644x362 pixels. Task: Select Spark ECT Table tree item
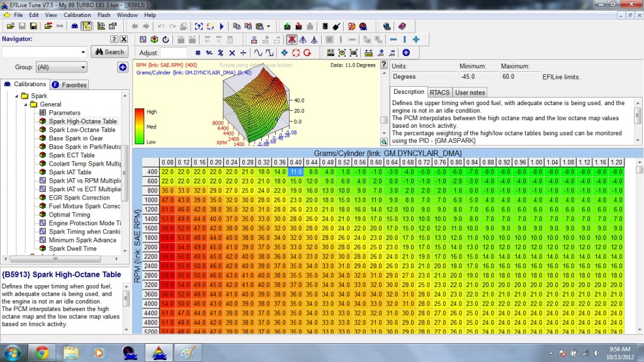coord(72,156)
